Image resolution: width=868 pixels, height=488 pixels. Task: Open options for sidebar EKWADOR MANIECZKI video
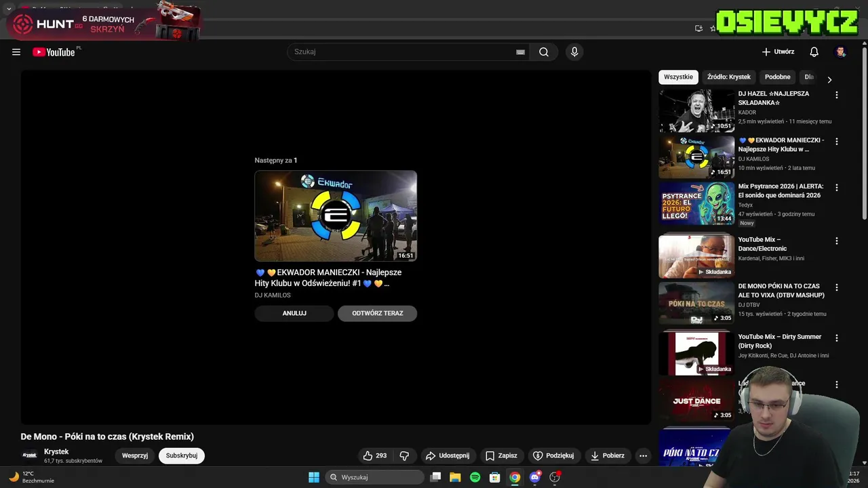(836, 142)
